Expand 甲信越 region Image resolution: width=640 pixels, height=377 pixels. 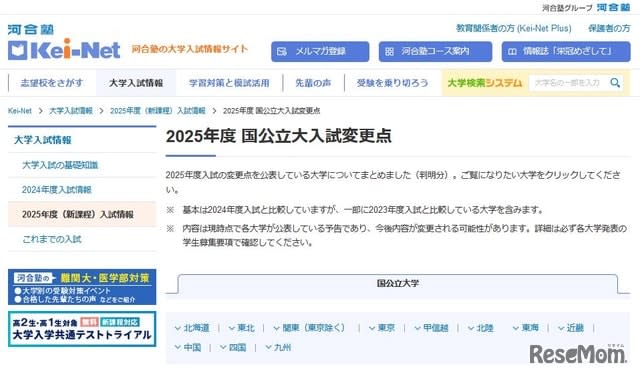pyautogui.click(x=431, y=328)
